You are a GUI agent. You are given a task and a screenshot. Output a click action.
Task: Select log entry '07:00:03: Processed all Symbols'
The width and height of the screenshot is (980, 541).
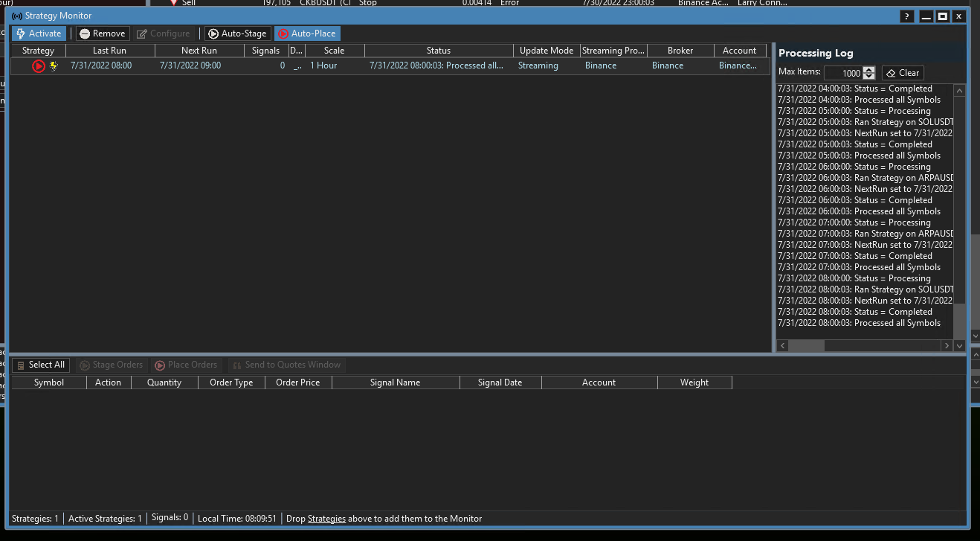pyautogui.click(x=860, y=267)
